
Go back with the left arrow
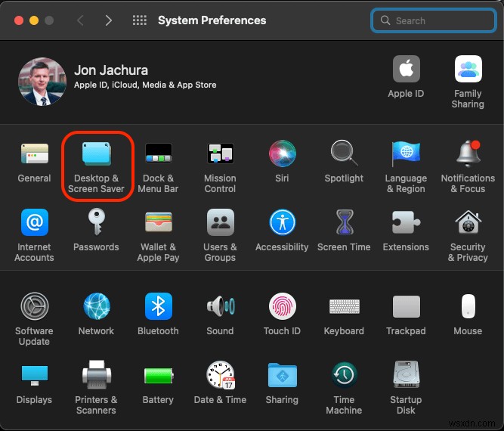tap(80, 20)
